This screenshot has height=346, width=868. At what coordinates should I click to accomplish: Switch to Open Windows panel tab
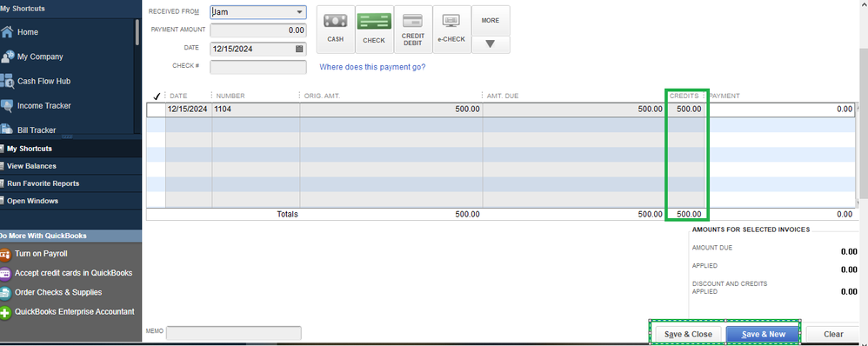point(70,201)
